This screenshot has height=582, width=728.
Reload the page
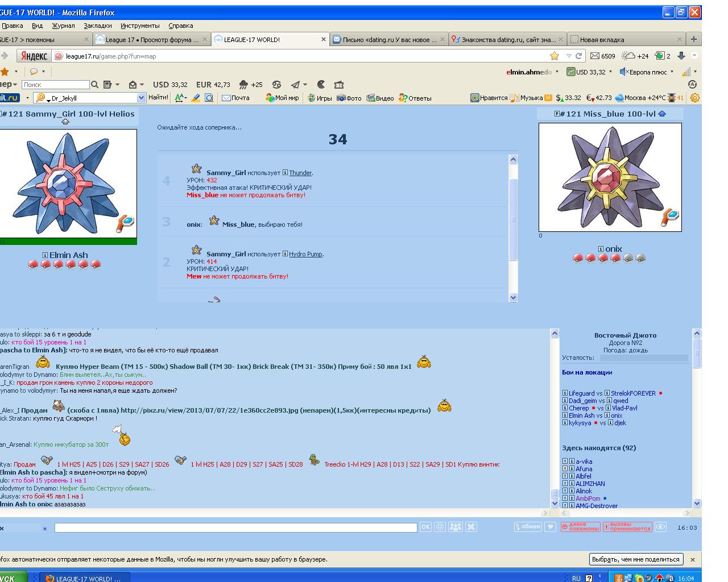pyautogui.click(x=578, y=56)
